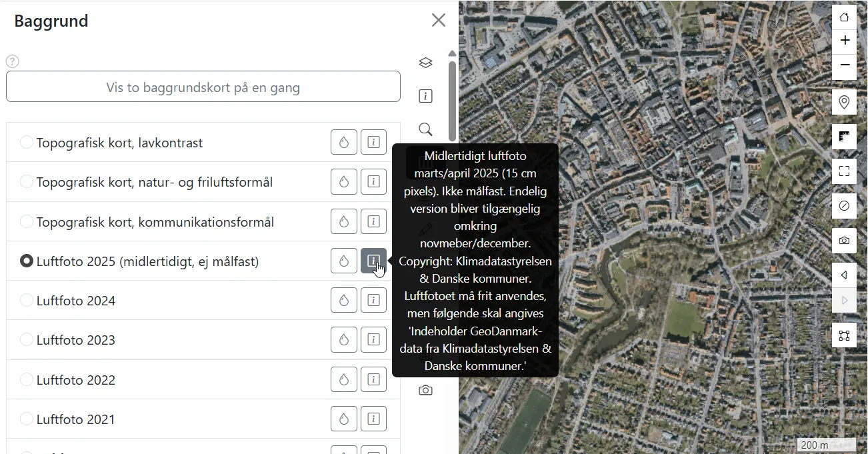Open the info panel icon beside the layer list
The height and width of the screenshot is (454, 868).
click(x=425, y=96)
